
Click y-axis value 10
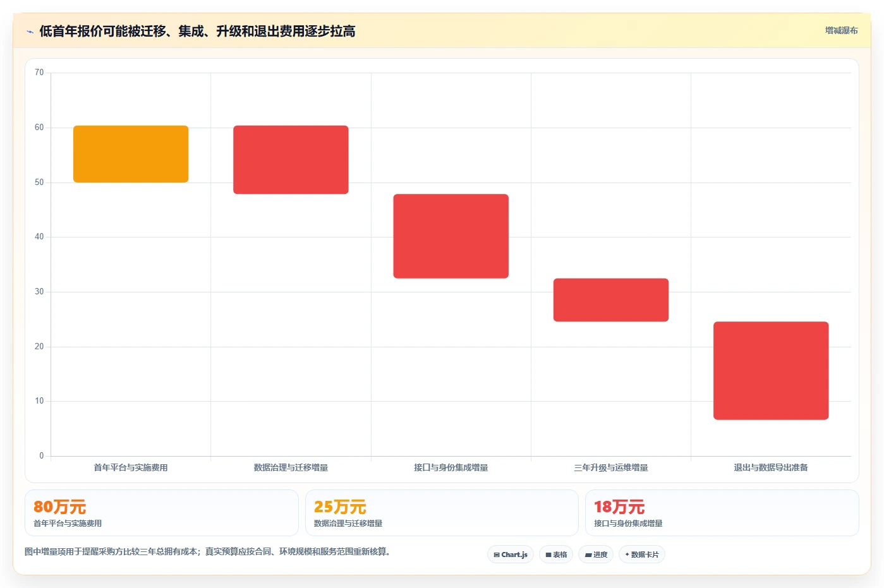point(39,401)
